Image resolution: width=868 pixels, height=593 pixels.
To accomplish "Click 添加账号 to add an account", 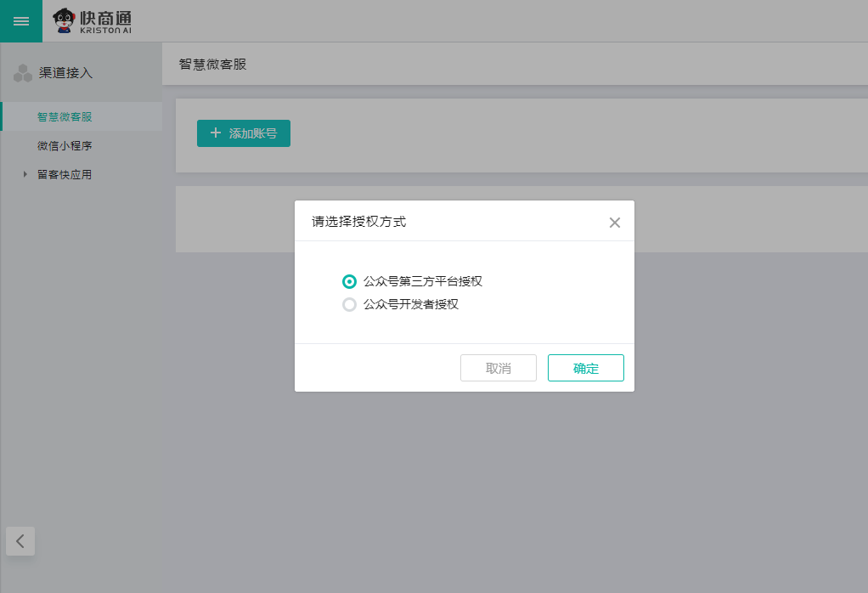I will tap(244, 133).
